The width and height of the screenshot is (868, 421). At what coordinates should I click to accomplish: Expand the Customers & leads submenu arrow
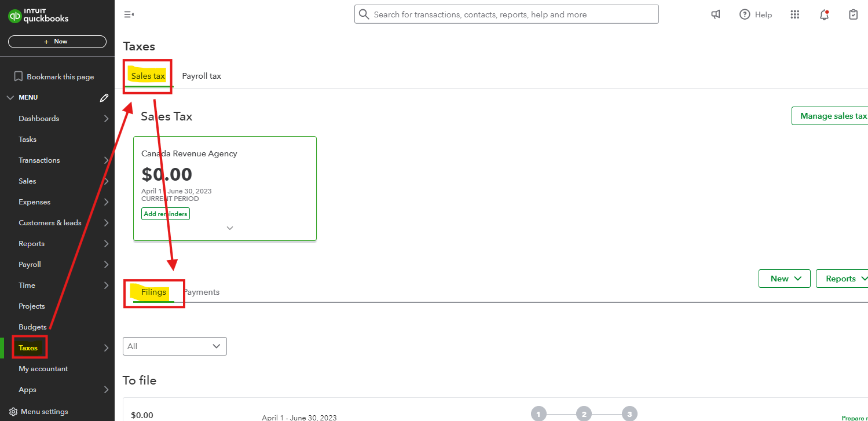(x=106, y=223)
